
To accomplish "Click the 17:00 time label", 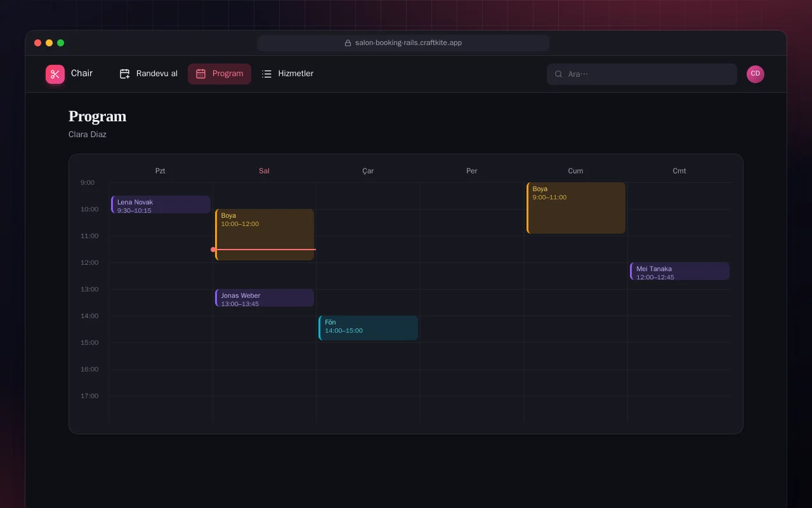I will pos(89,396).
